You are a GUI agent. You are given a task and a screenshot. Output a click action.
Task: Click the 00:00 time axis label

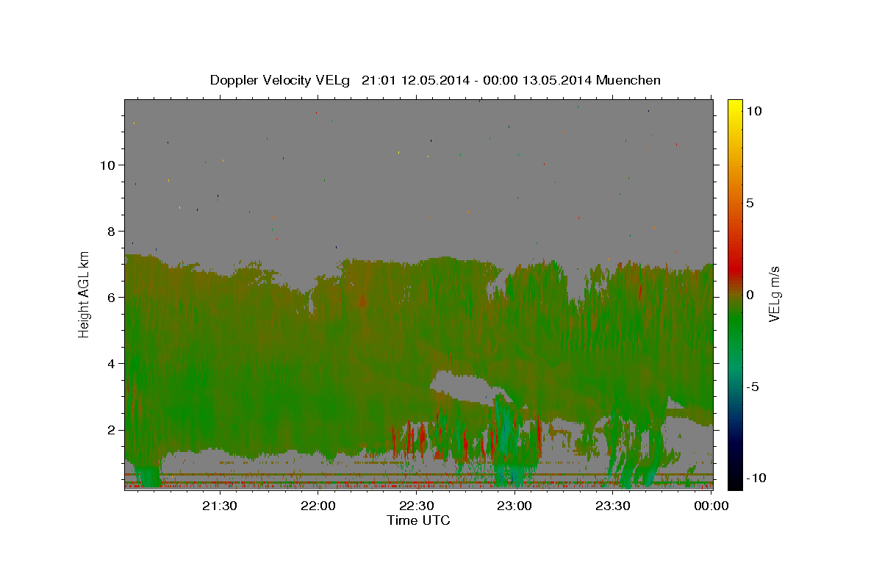click(711, 506)
